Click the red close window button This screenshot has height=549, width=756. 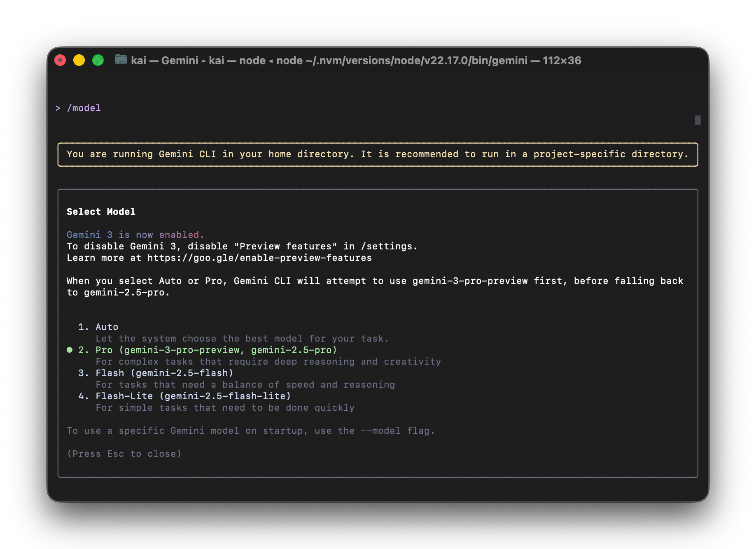pos(61,60)
